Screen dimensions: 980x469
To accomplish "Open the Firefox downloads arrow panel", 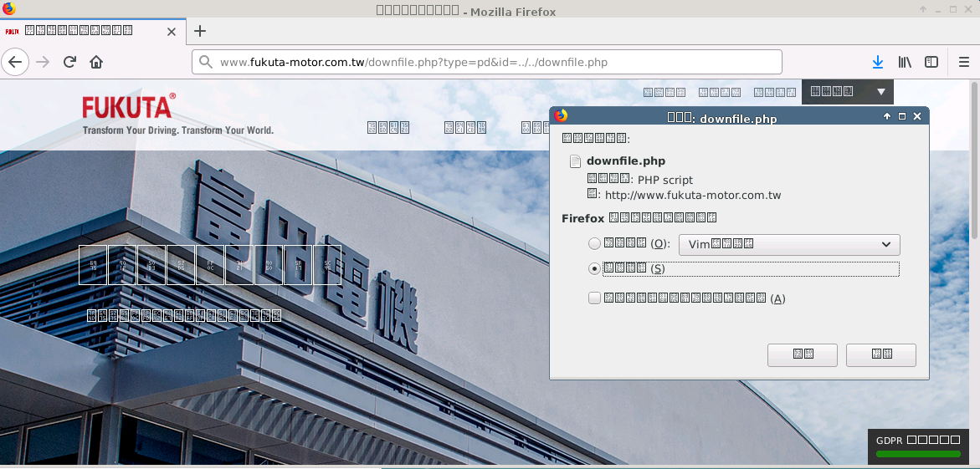I will [x=878, y=62].
